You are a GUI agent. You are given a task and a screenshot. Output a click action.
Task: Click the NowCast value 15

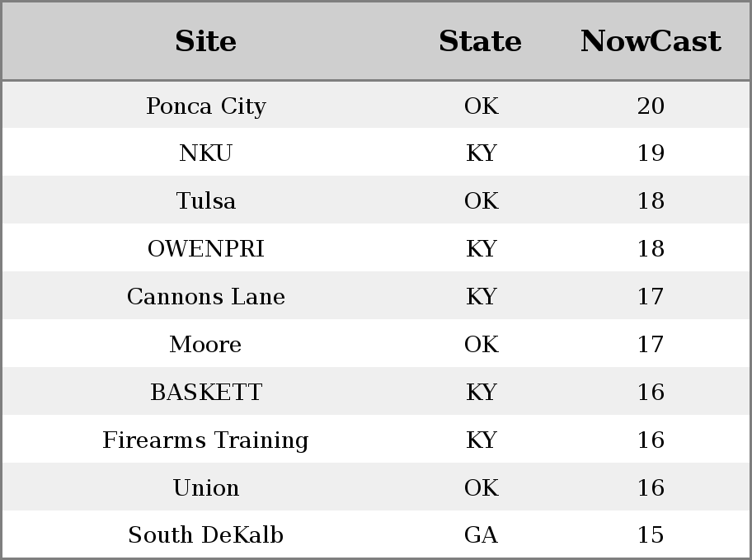coord(651,535)
